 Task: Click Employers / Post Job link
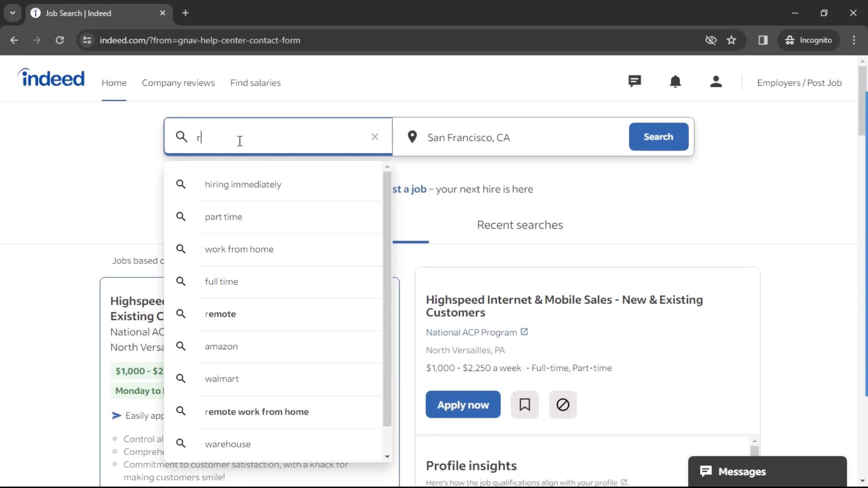coord(799,82)
